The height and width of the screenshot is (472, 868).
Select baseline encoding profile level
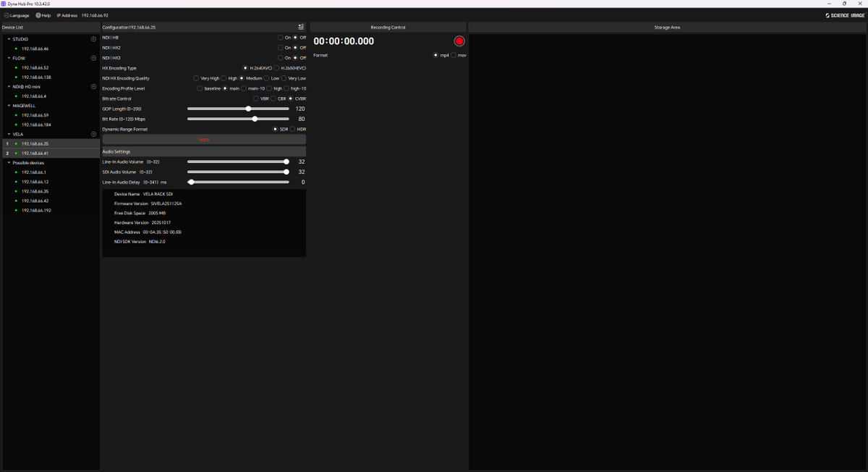200,88
